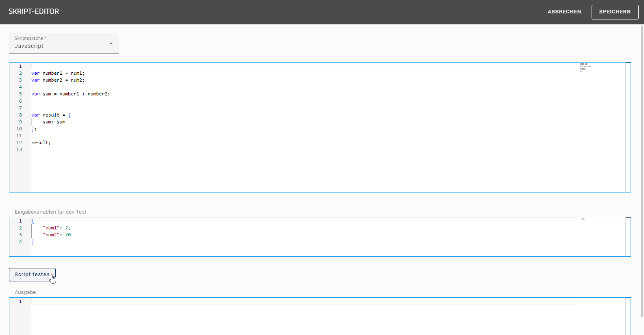Click line number 2 in the input variables editor
The height and width of the screenshot is (335, 644).
(x=20, y=228)
